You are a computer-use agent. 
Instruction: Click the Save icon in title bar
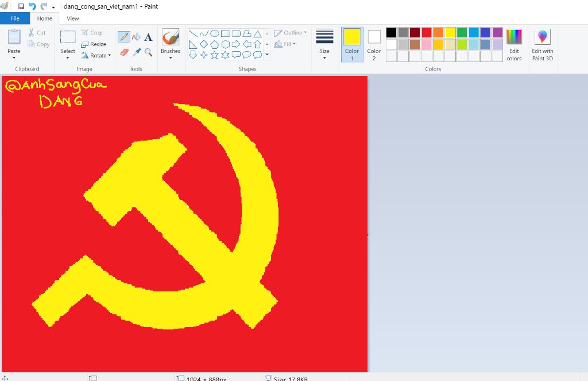coord(21,6)
